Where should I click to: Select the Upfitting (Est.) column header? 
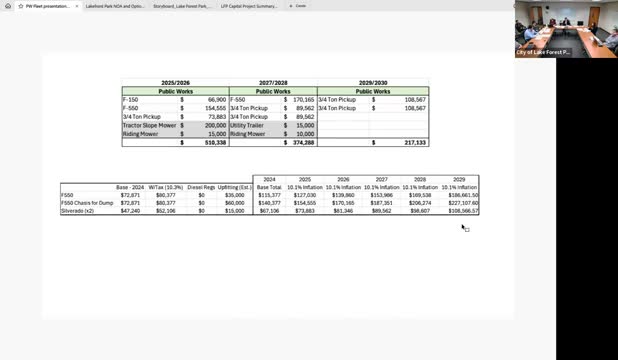(x=235, y=187)
